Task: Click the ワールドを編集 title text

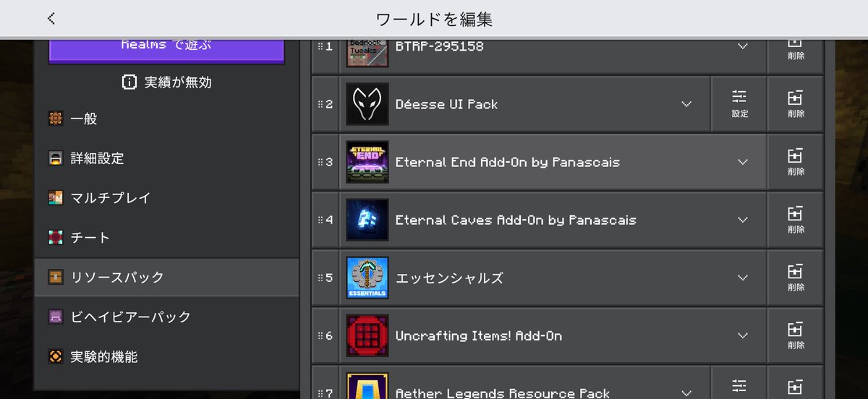Action: pos(434,19)
